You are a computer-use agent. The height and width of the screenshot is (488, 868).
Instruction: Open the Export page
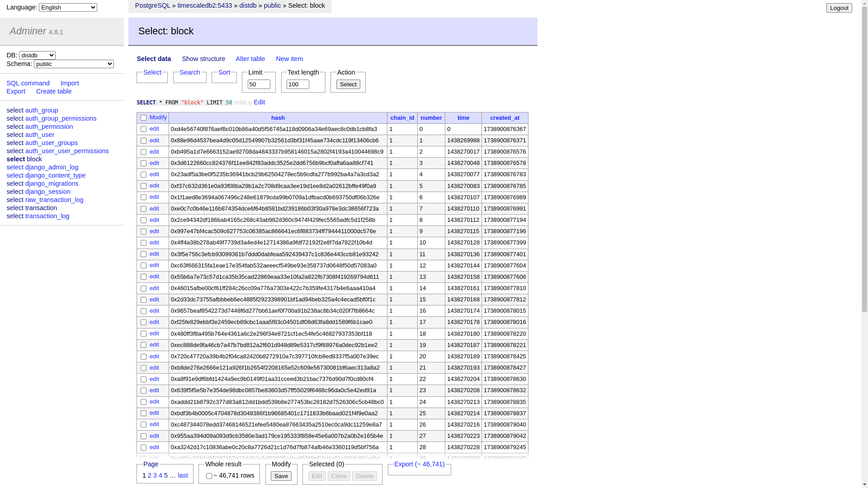click(x=16, y=91)
